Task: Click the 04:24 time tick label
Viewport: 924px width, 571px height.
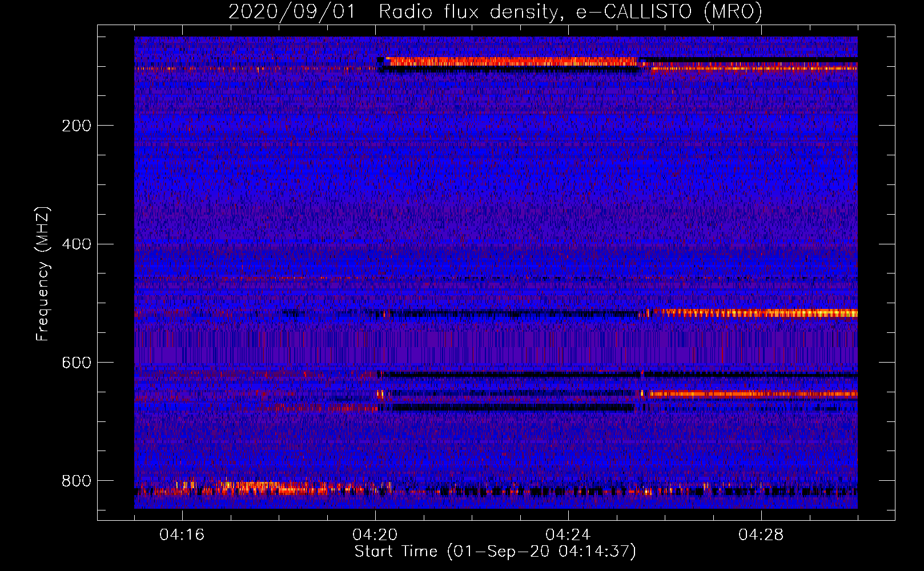Action: (x=568, y=534)
